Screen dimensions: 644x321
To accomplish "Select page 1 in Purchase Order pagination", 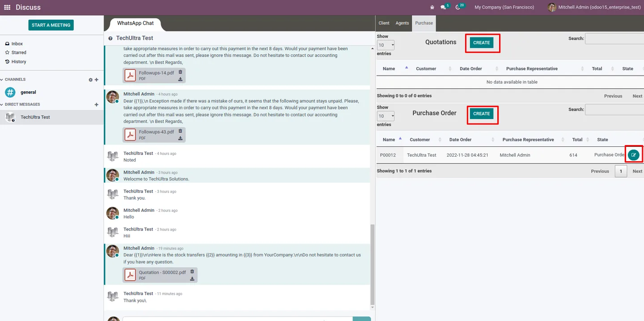I will (x=621, y=171).
